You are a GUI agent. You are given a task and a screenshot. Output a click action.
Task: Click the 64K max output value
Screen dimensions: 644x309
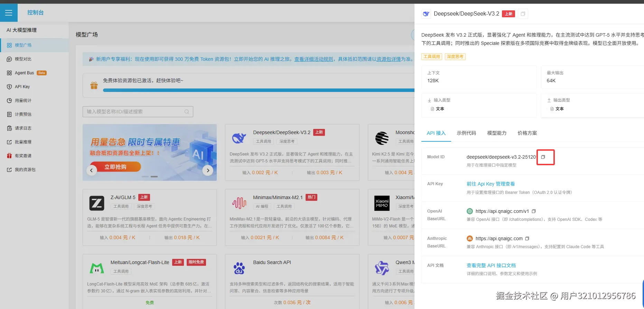551,81
